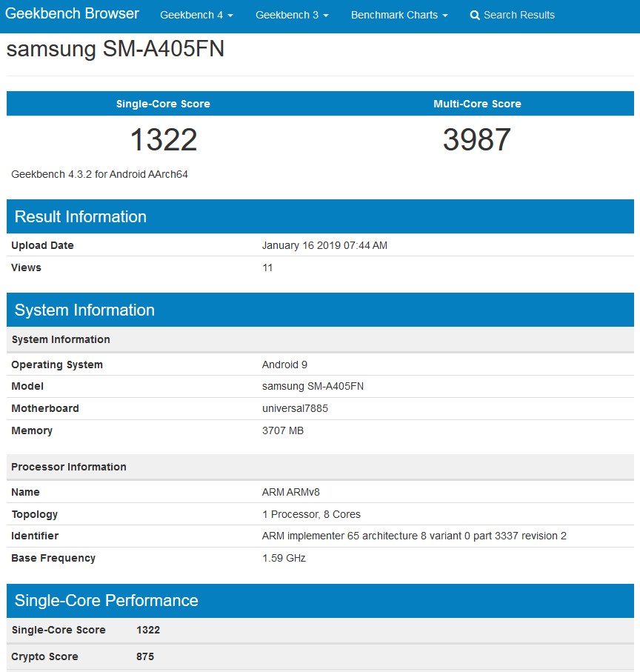Click the 1 Processor, 8 Cores topology value
The width and height of the screenshot is (640, 672).
pyautogui.click(x=311, y=514)
